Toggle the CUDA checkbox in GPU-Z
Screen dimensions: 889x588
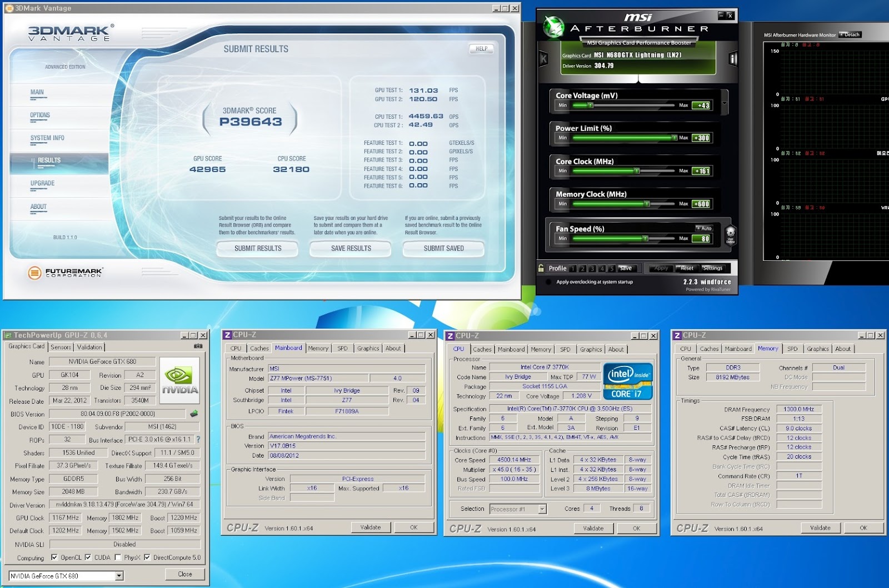tap(88, 557)
